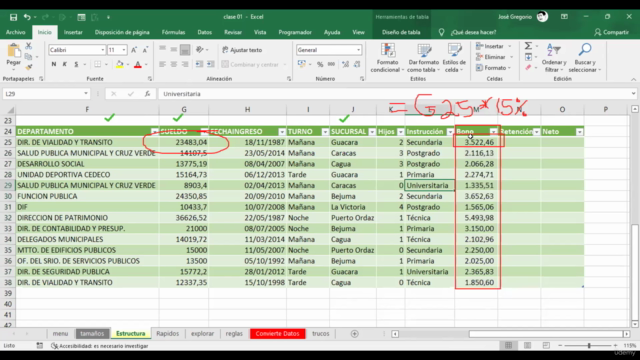Apply thousands separator style (000)
The image size is (640, 360).
(x=331, y=64)
